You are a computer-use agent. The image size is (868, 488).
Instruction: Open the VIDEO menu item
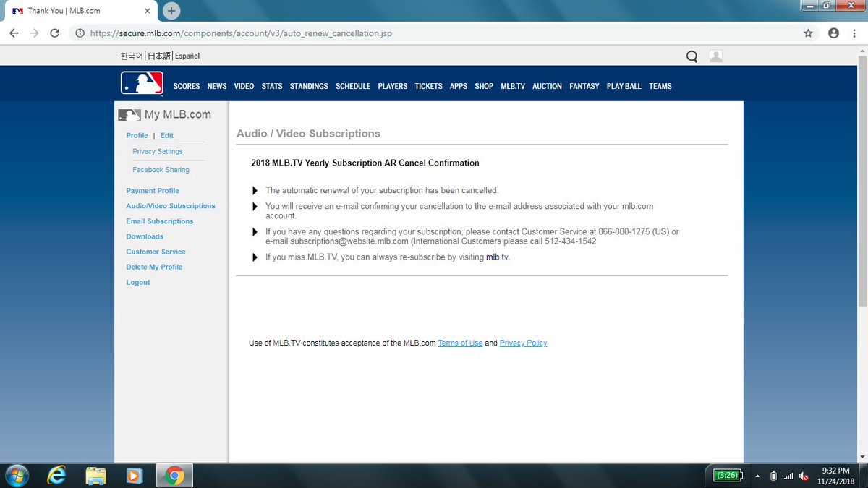[244, 86]
